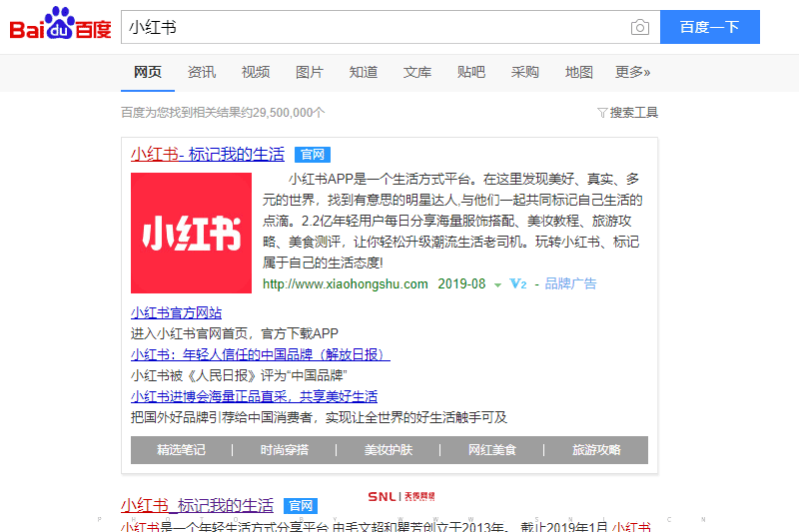The height and width of the screenshot is (532, 799).
Task: Open the 小红书官方网站 link
Action: pos(177,312)
